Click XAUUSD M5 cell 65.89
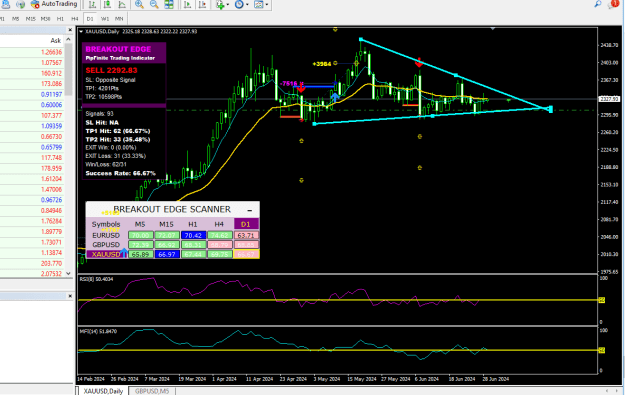Image resolution: width=625 pixels, height=395 pixels. pyautogui.click(x=140, y=254)
